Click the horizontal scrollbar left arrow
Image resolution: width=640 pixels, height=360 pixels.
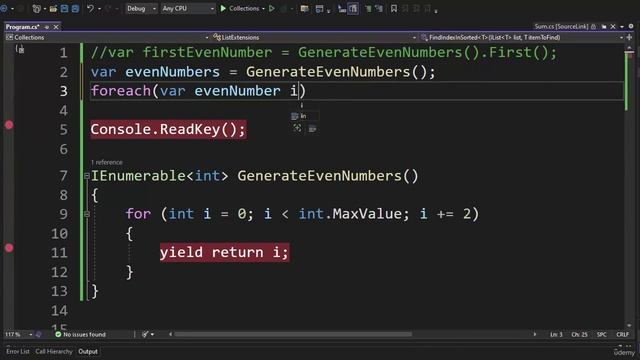click(x=170, y=334)
